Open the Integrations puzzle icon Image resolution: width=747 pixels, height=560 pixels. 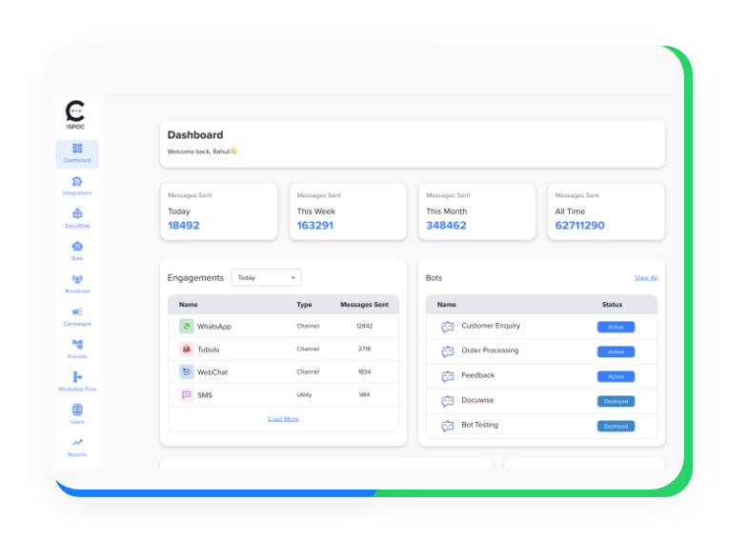click(77, 181)
